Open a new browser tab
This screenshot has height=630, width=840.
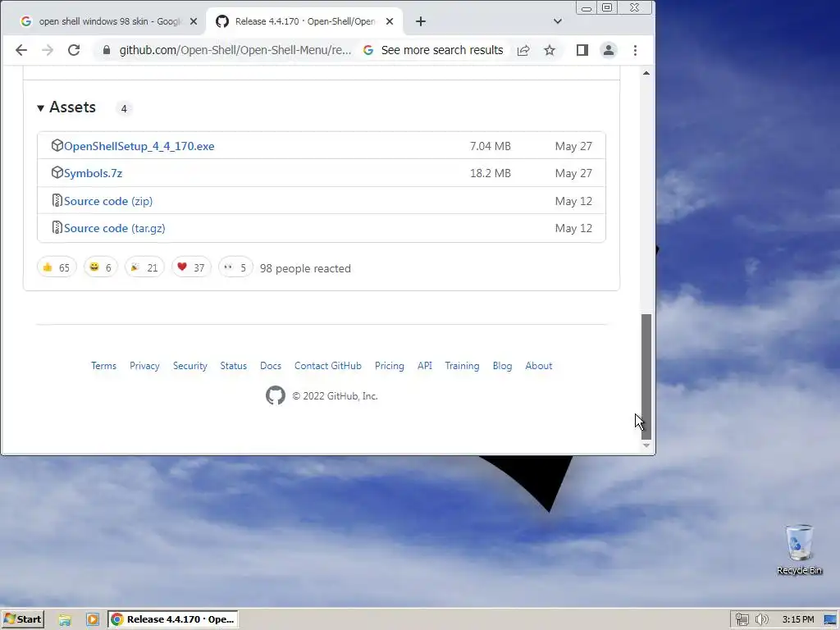(421, 21)
